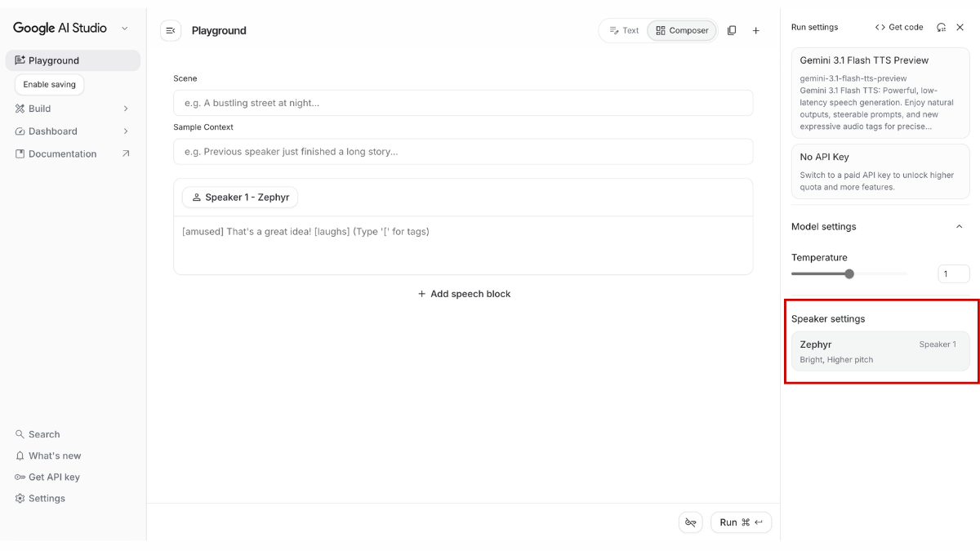The height and width of the screenshot is (551, 980).
Task: Expand the Build section in sidebar
Action: point(126,109)
